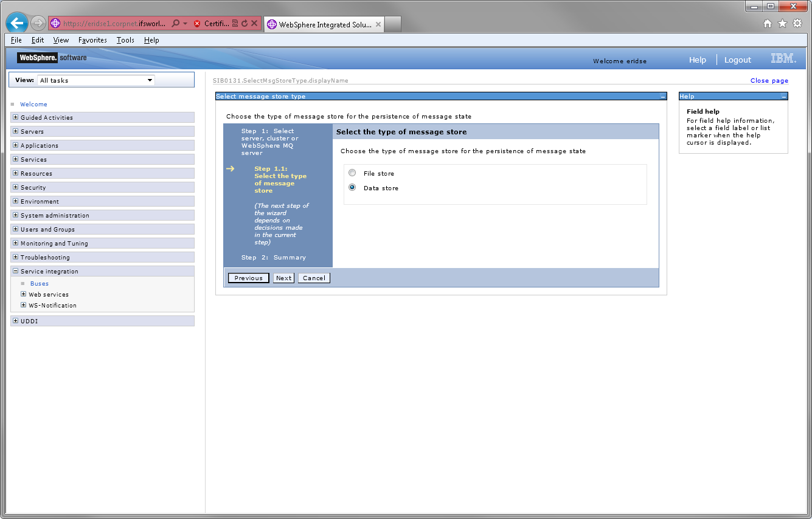
Task: Expand the Troubleshooting node
Action: [x=15, y=257]
